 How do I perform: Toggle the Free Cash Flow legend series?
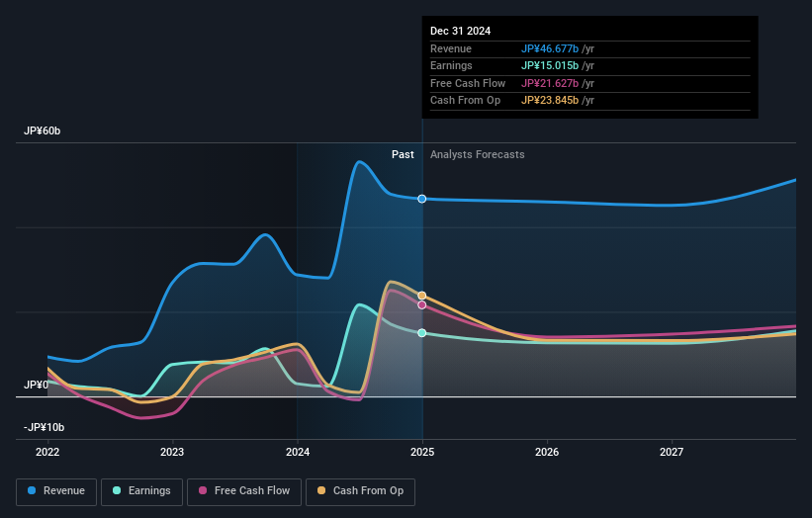[x=244, y=491]
